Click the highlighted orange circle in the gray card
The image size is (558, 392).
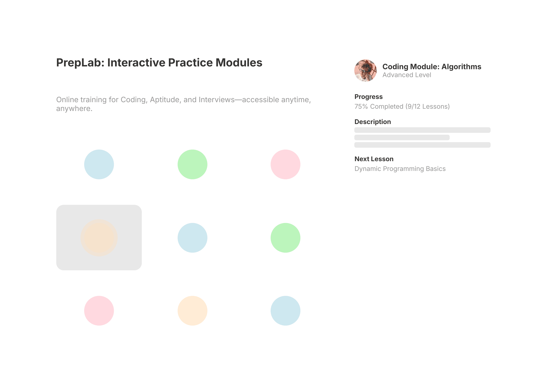pyautogui.click(x=99, y=238)
